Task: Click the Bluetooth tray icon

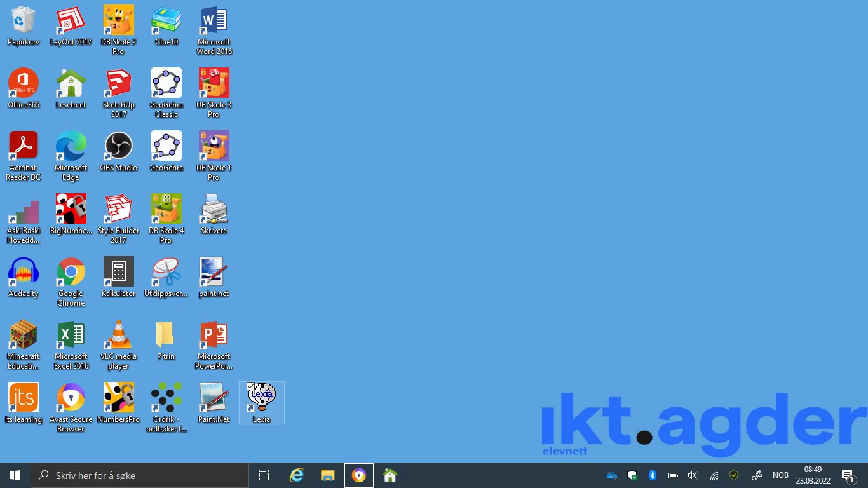Action: click(x=652, y=475)
